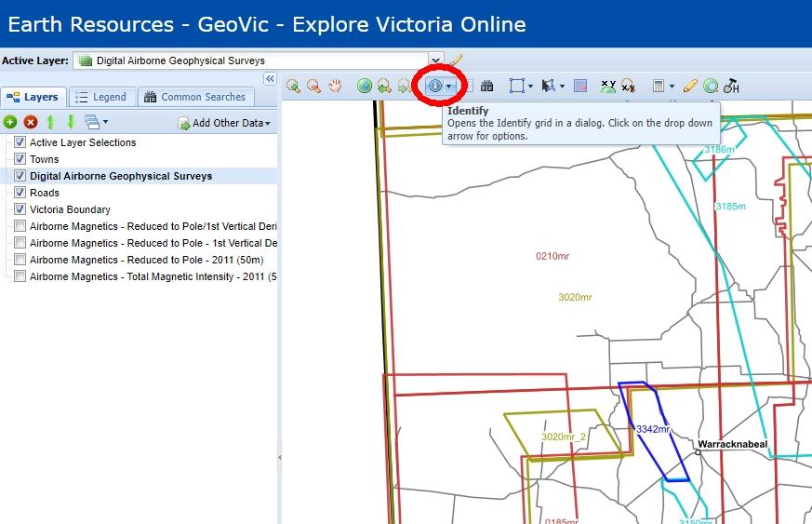Open the Active Layer dropdown

[435, 60]
